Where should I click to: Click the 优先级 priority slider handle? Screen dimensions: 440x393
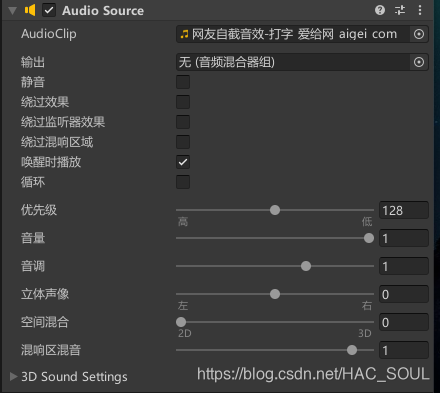(275, 210)
